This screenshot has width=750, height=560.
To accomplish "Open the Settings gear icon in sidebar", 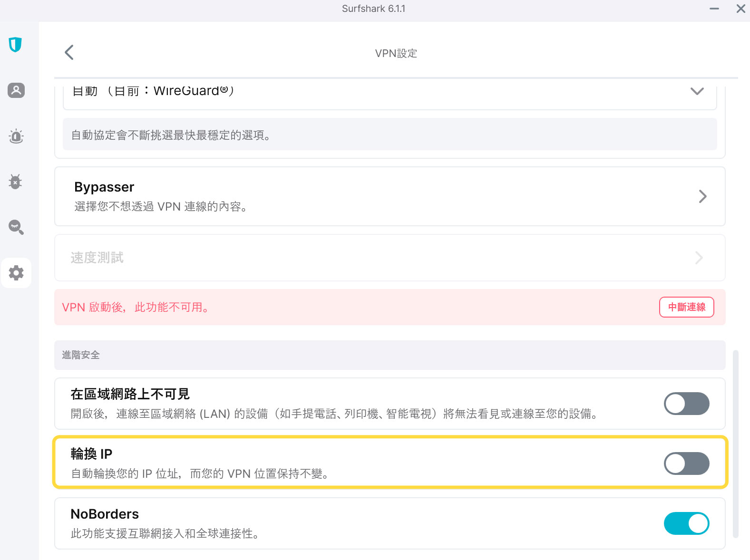I will coord(16,273).
